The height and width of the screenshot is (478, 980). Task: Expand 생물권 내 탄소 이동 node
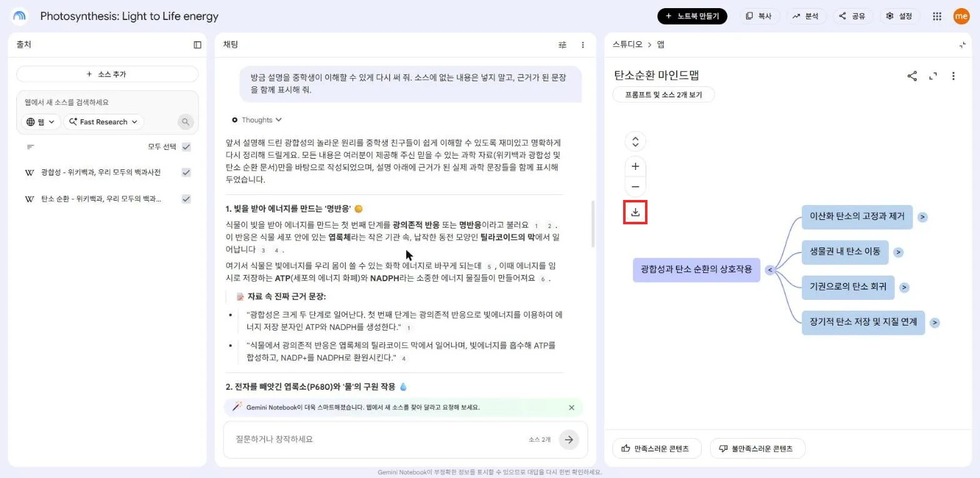click(898, 252)
